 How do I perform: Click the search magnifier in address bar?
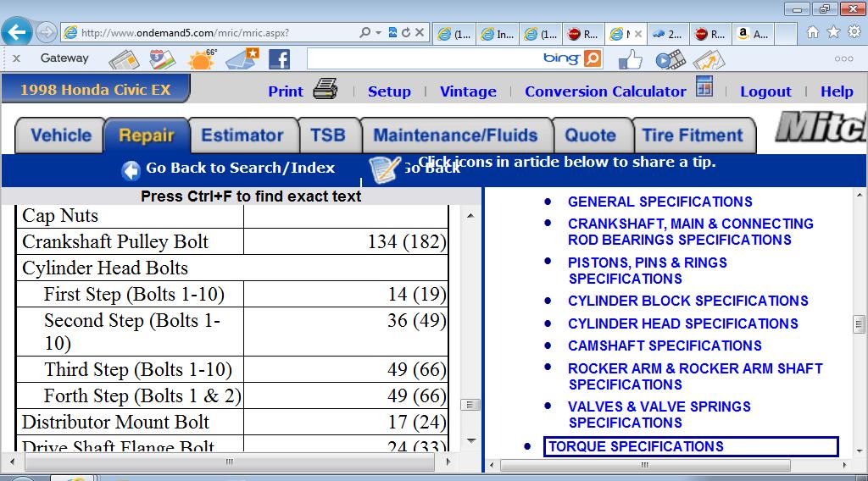click(x=364, y=33)
